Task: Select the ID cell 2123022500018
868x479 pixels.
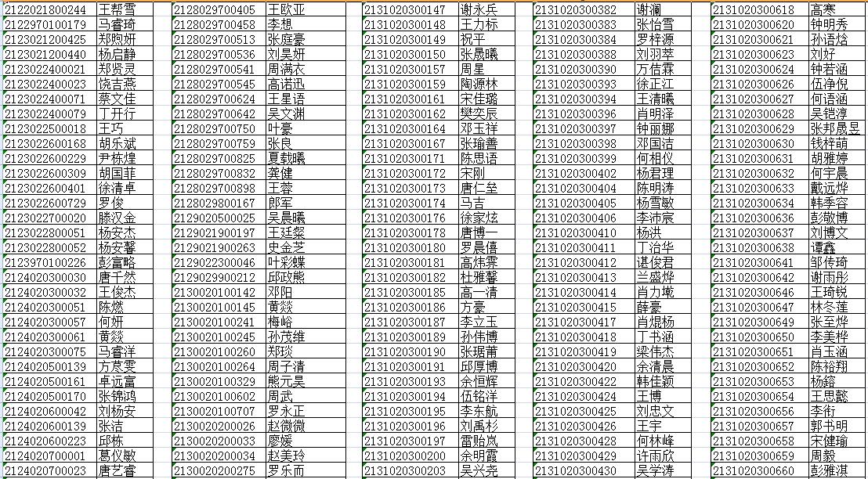Action: [x=49, y=129]
